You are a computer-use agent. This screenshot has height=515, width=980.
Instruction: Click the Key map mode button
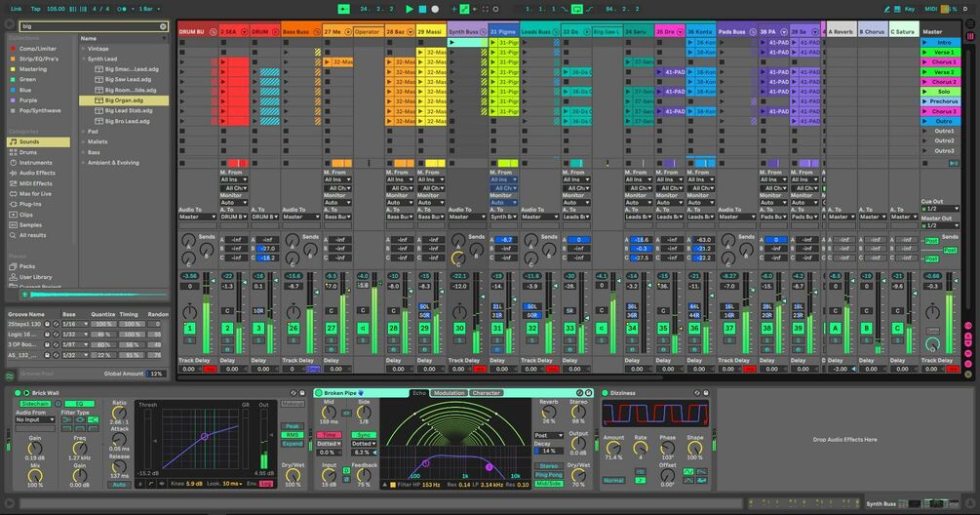(x=910, y=9)
